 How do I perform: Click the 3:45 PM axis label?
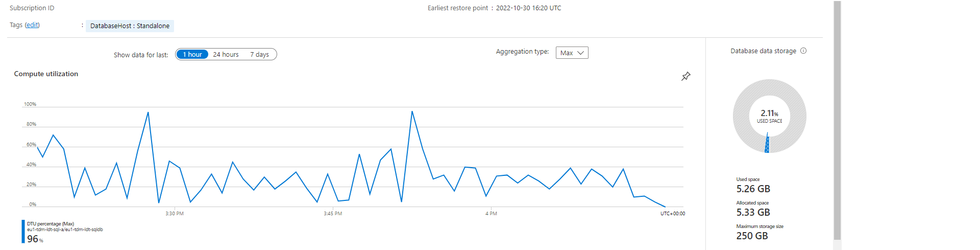tap(333, 214)
